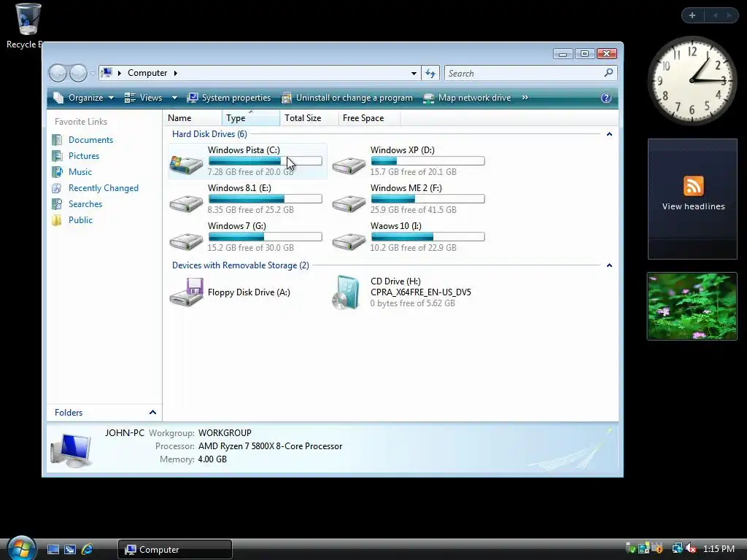Click into the Search input field
This screenshot has width=747, height=560.
click(523, 74)
